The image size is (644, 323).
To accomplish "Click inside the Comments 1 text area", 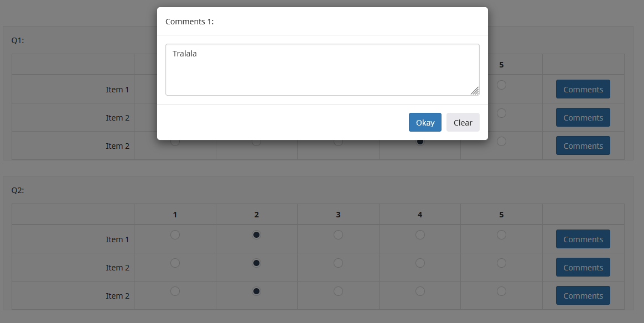I will coord(322,70).
